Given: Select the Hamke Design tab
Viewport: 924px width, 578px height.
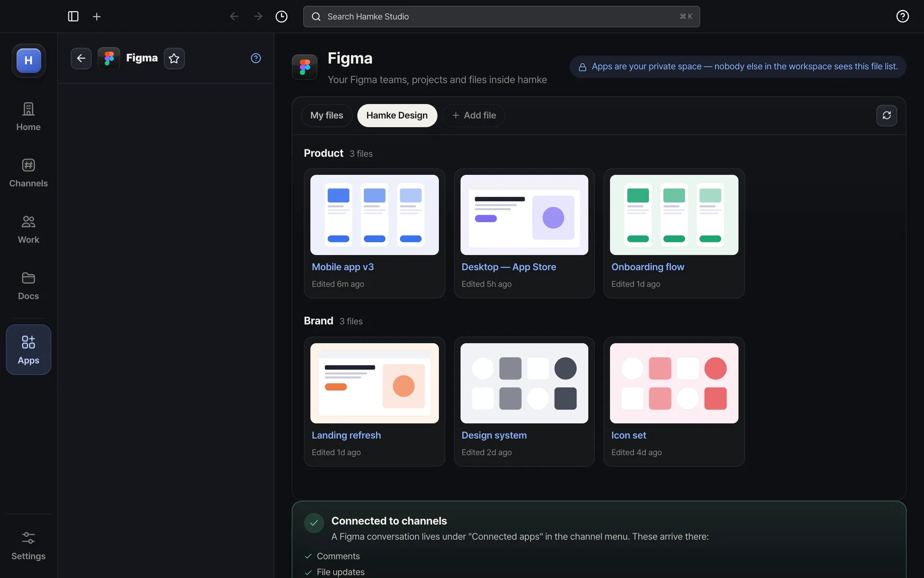Looking at the screenshot, I should point(397,116).
